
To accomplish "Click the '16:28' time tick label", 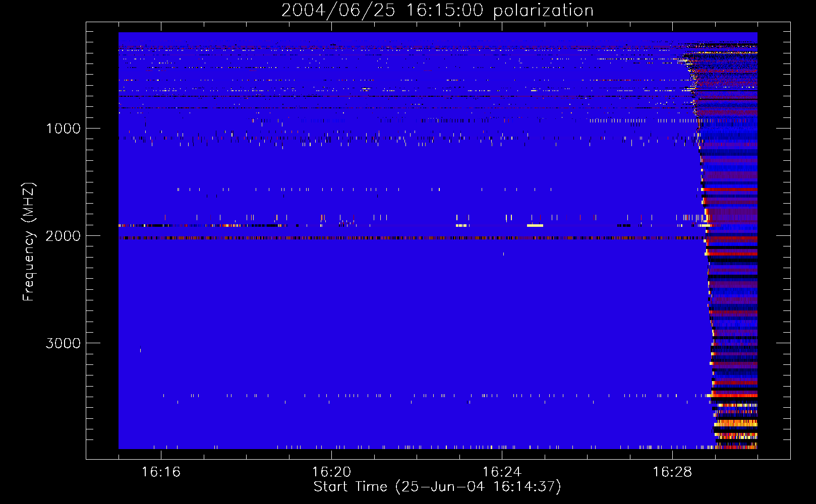I will [672, 472].
